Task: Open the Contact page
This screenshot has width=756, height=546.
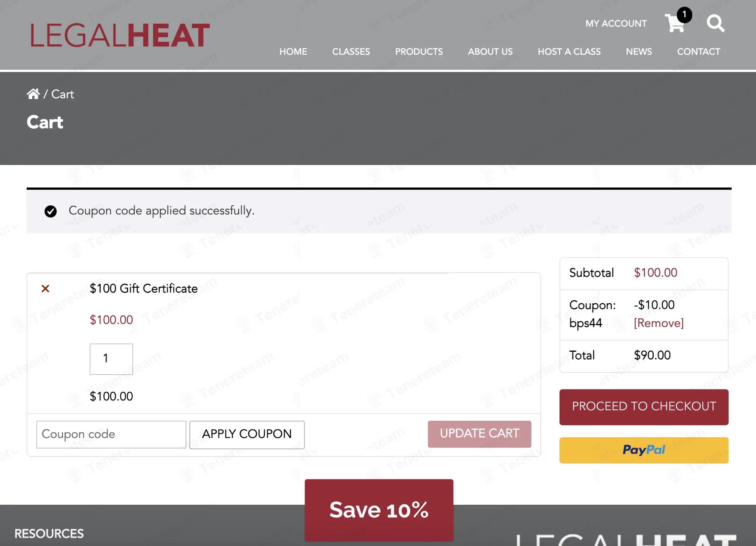Action: pyautogui.click(x=699, y=51)
